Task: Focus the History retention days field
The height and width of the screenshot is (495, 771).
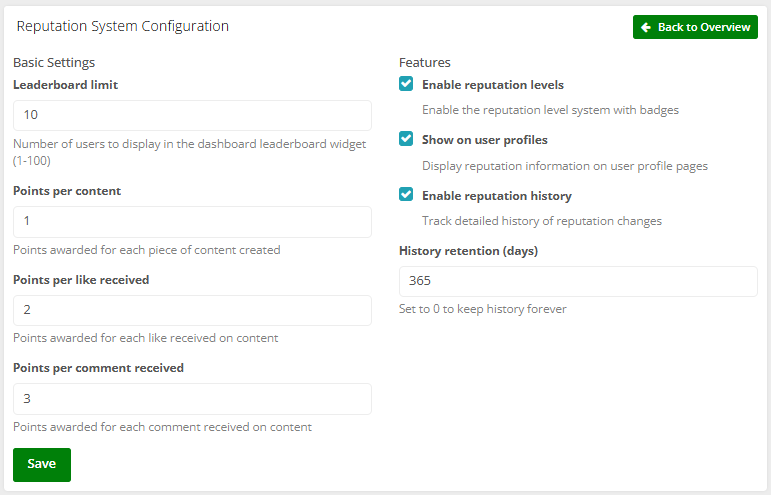Action: point(578,281)
